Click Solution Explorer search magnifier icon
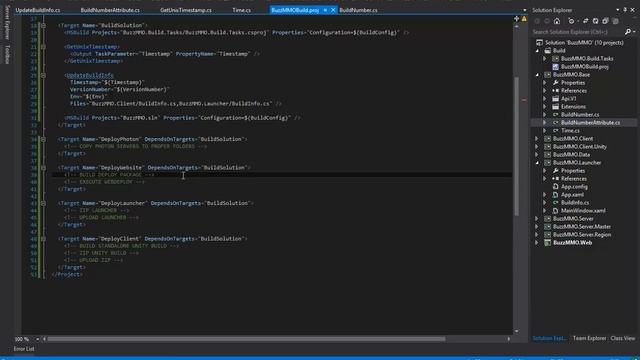Viewport: 640px width, 360px height. coord(628,32)
